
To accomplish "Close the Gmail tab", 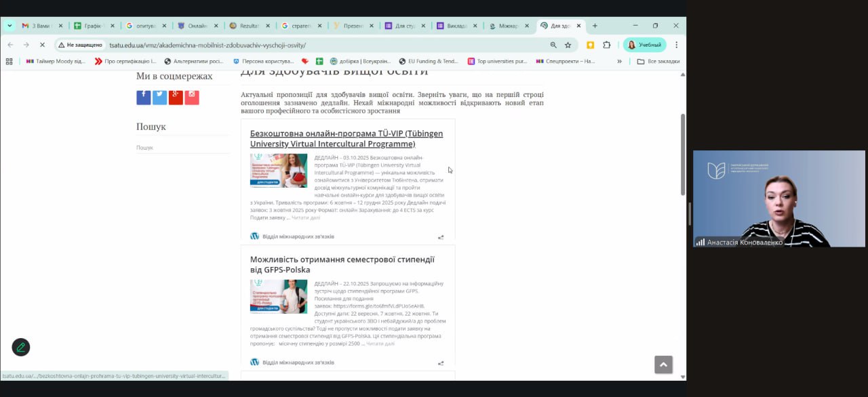I will (x=60, y=26).
